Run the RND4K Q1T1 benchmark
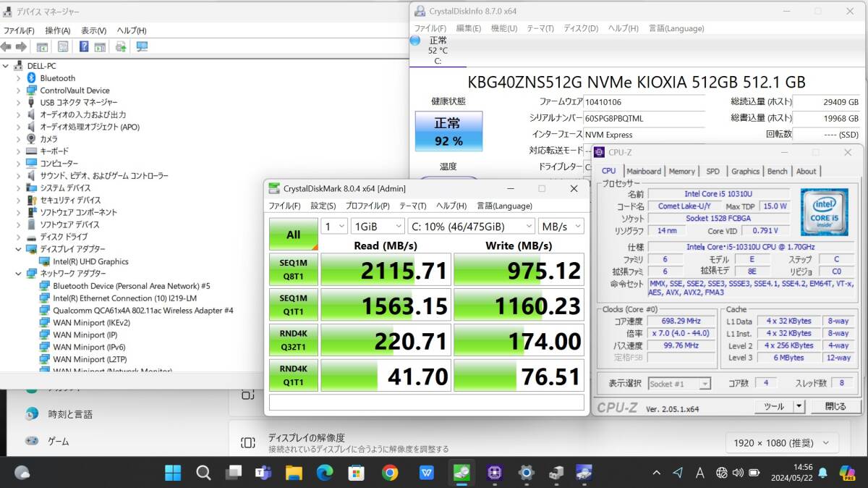Image resolution: width=868 pixels, height=488 pixels. 294,376
